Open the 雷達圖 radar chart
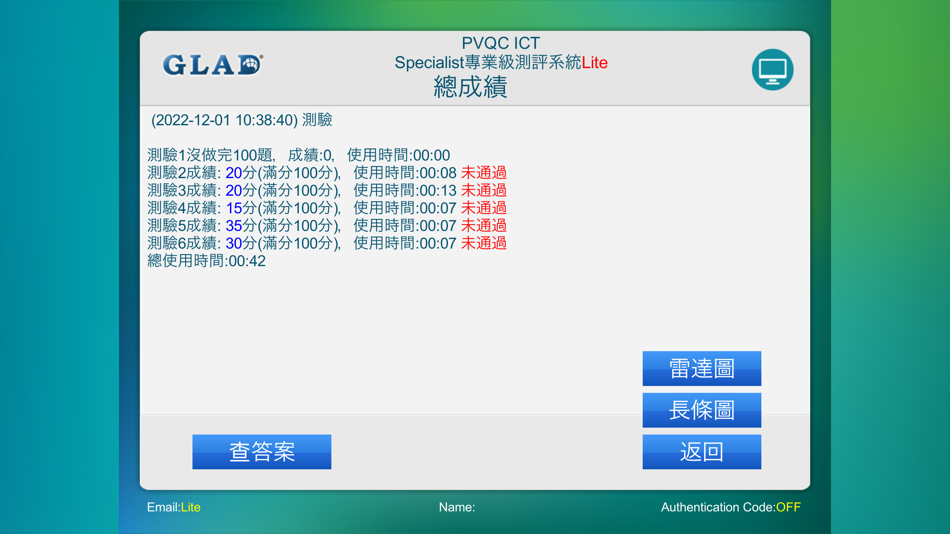The image size is (950, 534). pos(702,369)
